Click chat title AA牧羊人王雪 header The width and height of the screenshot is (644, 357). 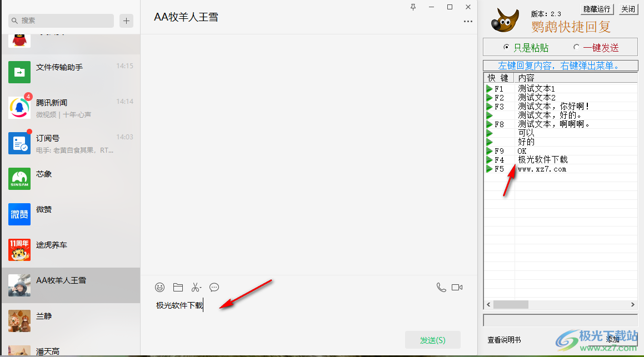(186, 17)
